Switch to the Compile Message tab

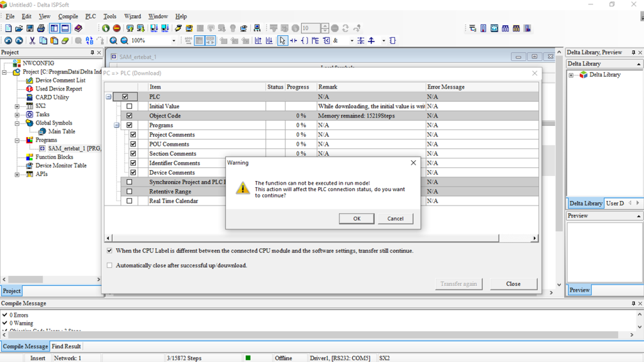click(25, 346)
